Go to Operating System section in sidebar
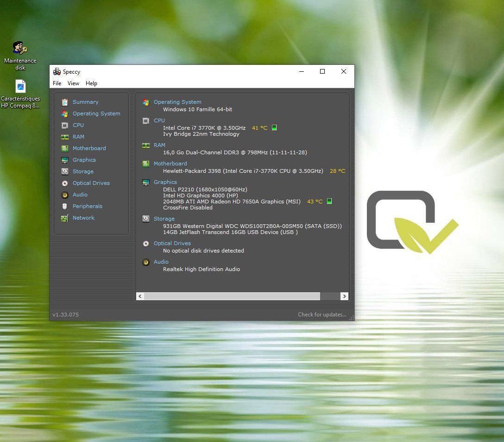This screenshot has height=442, width=504. (96, 114)
